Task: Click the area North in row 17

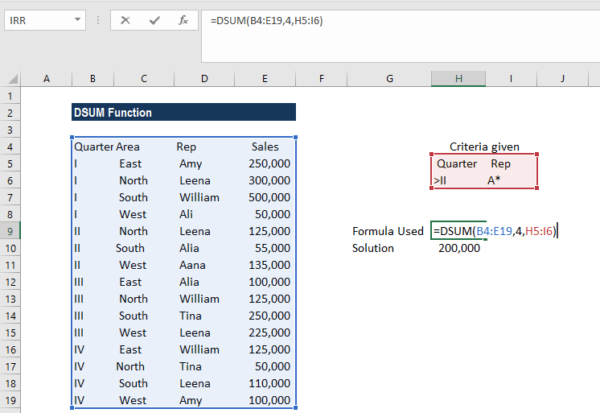Action: tap(130, 366)
